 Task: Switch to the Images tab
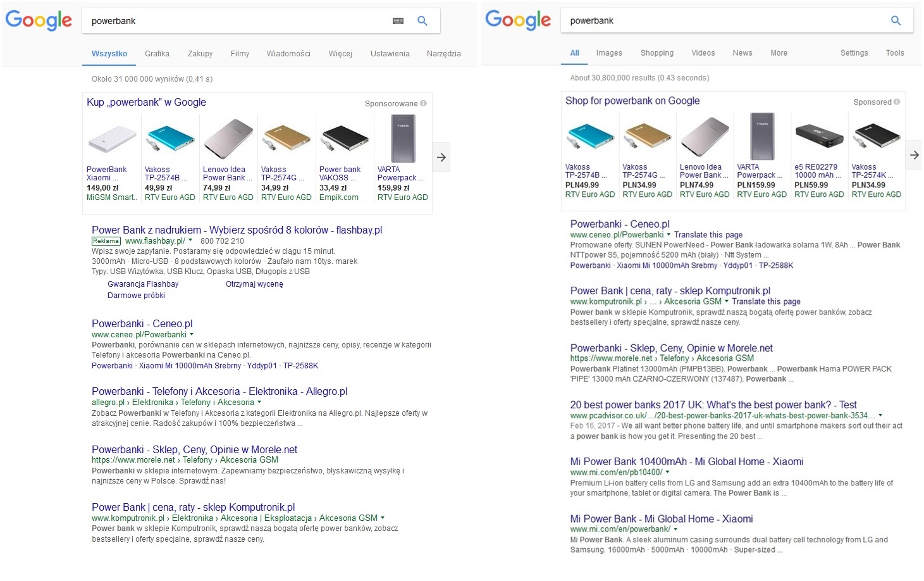point(609,53)
